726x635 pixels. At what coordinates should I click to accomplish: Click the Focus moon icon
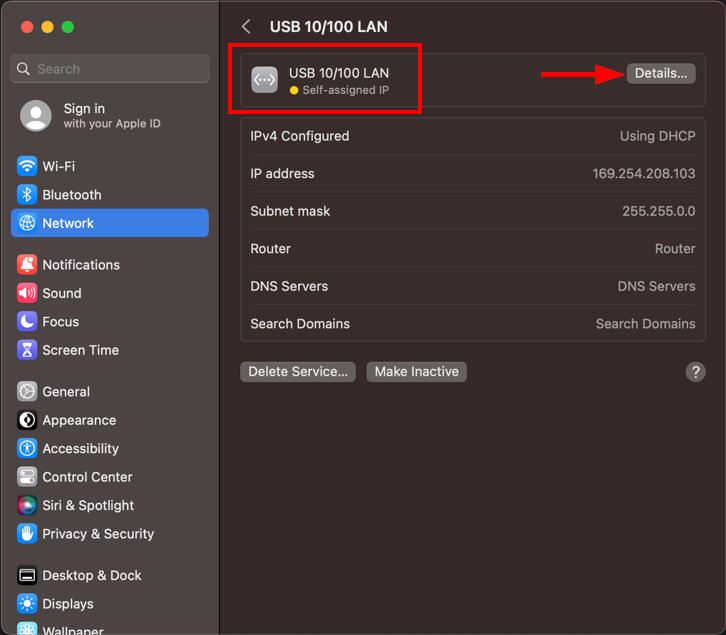pos(27,321)
